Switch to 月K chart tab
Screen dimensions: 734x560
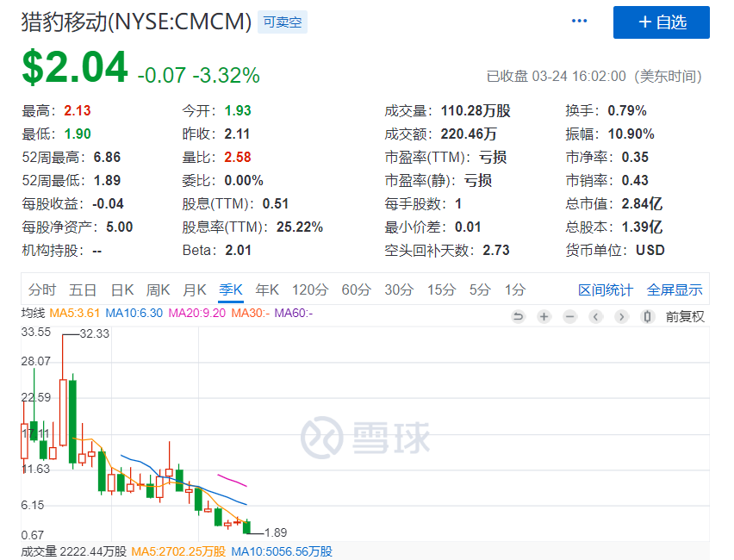194,289
